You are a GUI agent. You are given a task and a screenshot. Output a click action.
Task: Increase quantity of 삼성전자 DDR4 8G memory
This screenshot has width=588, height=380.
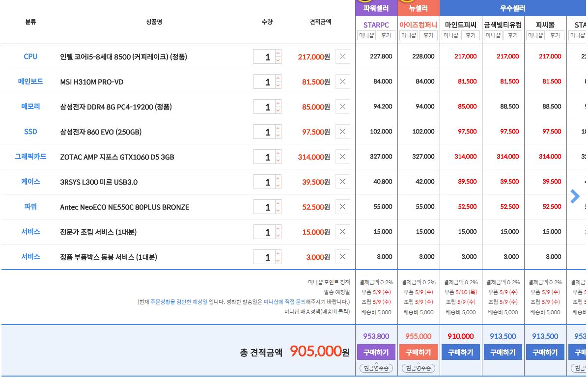(278, 104)
